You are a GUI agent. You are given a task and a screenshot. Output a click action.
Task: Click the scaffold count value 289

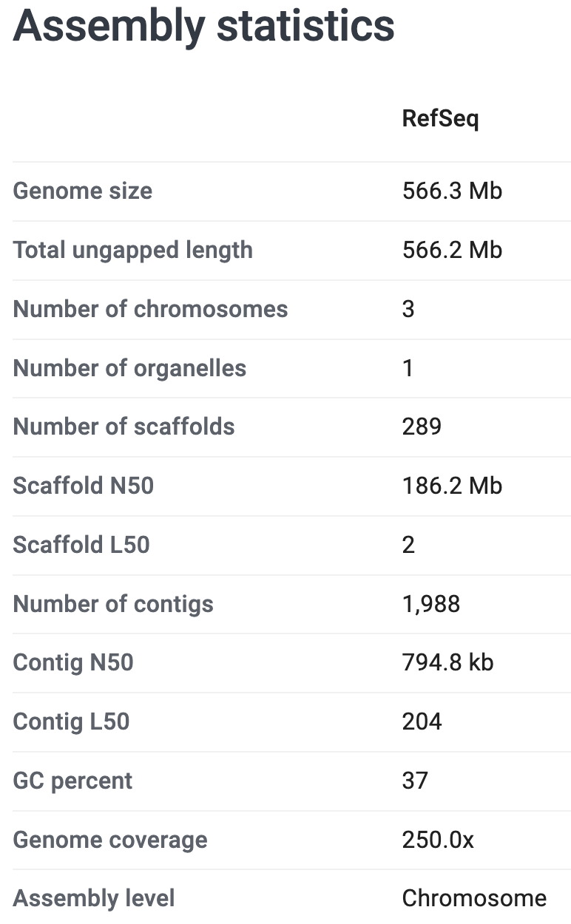pos(422,427)
